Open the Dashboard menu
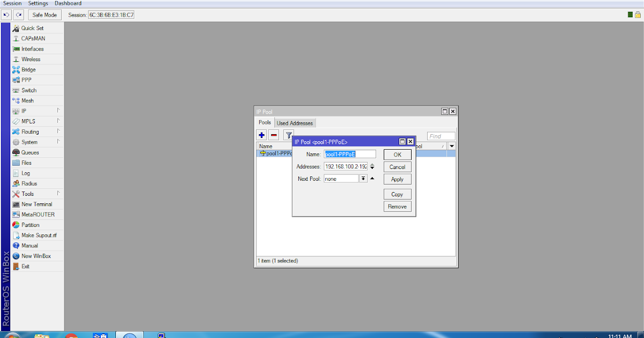The width and height of the screenshot is (644, 338). (x=68, y=3)
